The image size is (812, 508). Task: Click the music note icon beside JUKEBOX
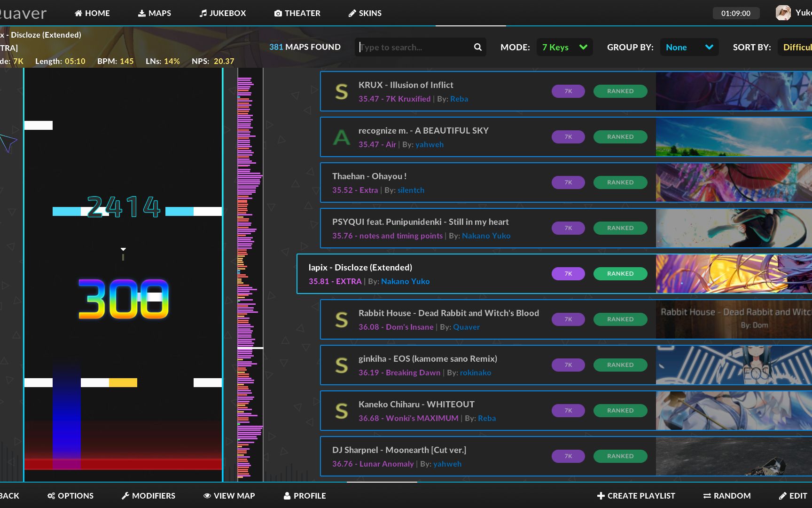pyautogui.click(x=203, y=13)
